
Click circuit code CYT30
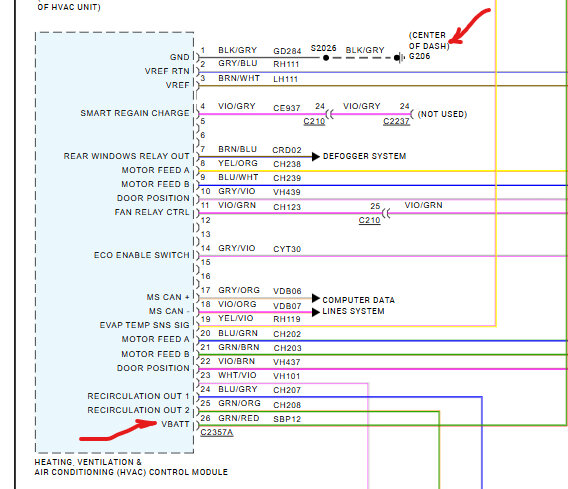click(287, 249)
